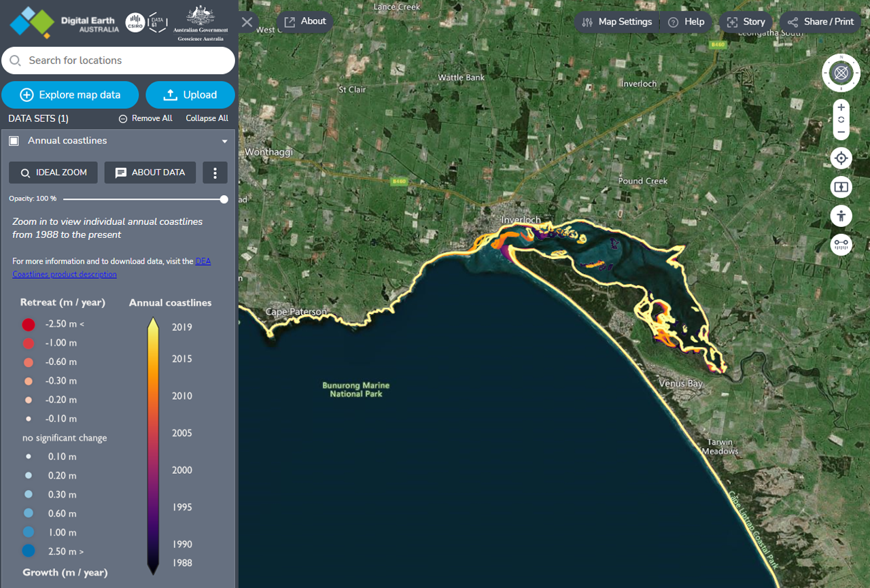Click the Upload button

[190, 95]
